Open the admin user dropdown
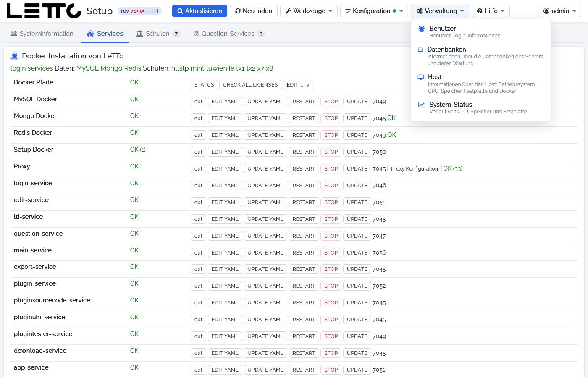Screen dimensions: 588x378 [x=559, y=11]
